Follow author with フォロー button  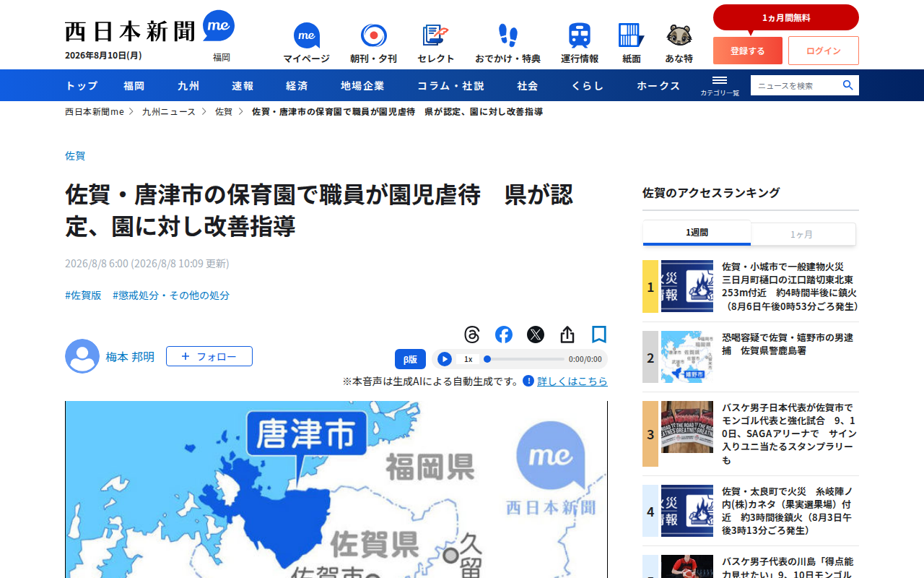click(x=209, y=356)
